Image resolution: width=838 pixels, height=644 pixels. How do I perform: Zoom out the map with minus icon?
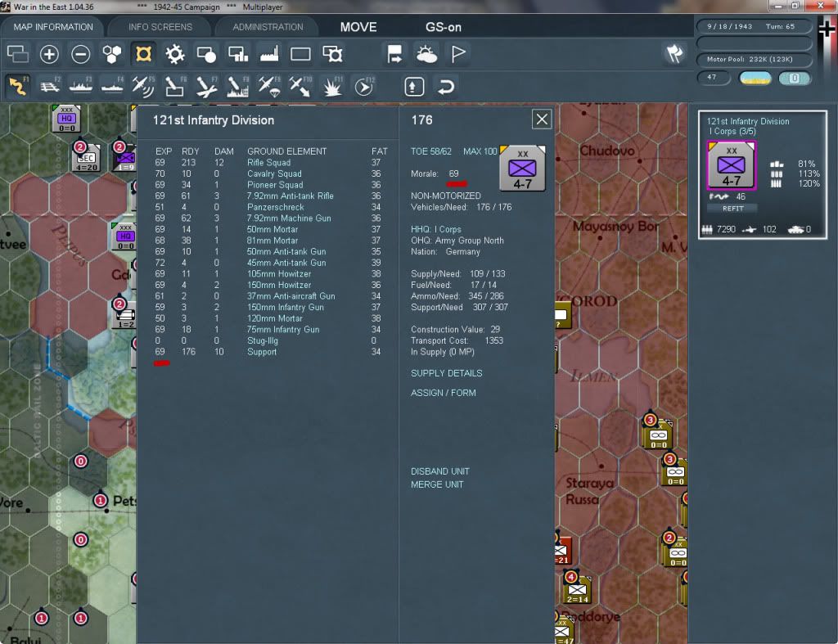81,54
